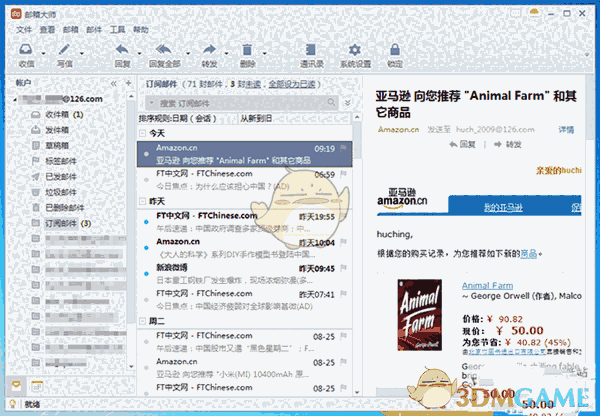
Task: Collapse the 周二 group
Action: coord(142,321)
